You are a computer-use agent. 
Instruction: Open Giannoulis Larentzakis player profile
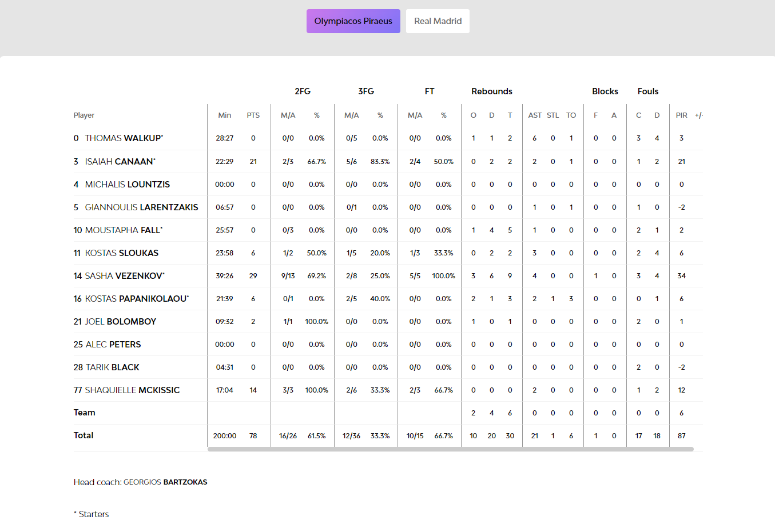point(141,207)
